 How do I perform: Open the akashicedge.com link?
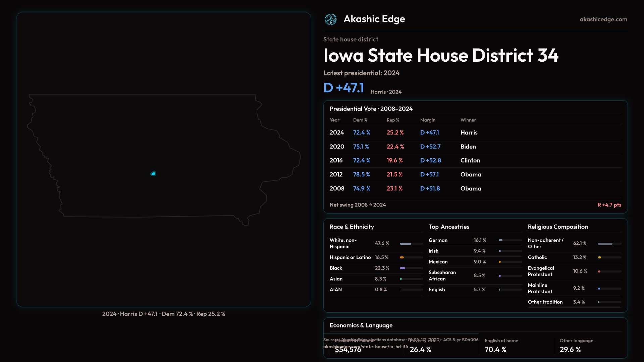(x=603, y=19)
